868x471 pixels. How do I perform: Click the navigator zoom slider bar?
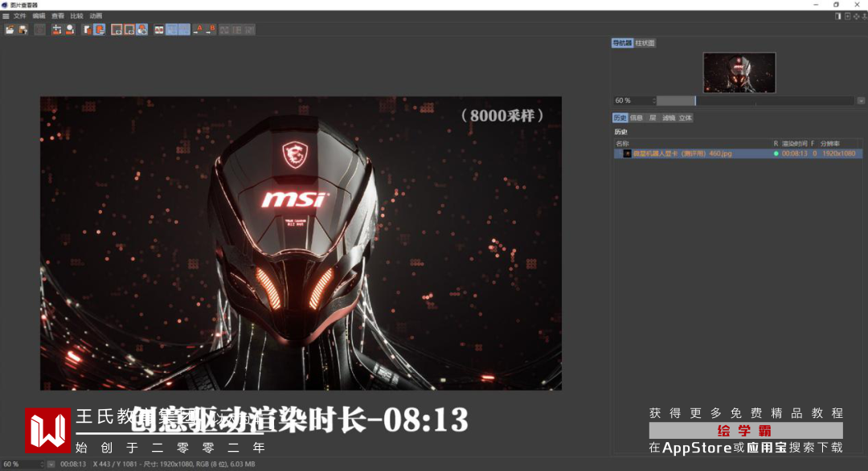[755, 100]
